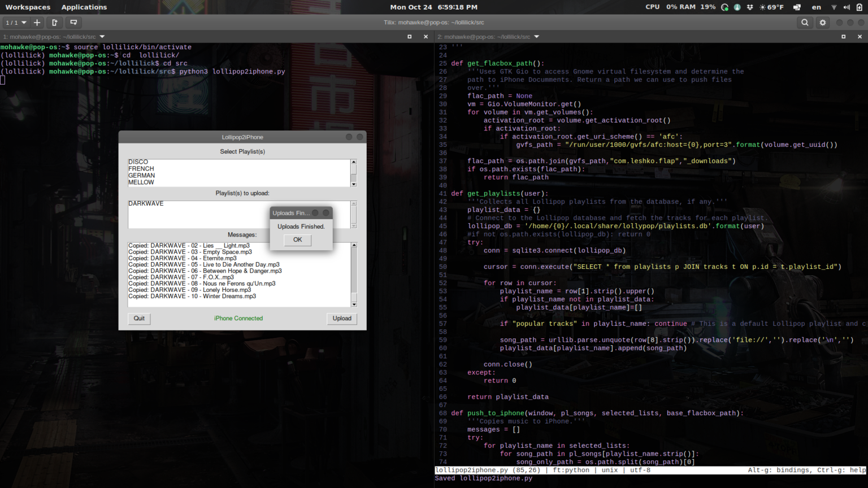Open the Workspaces menu
Image resolution: width=868 pixels, height=488 pixels.
28,7
